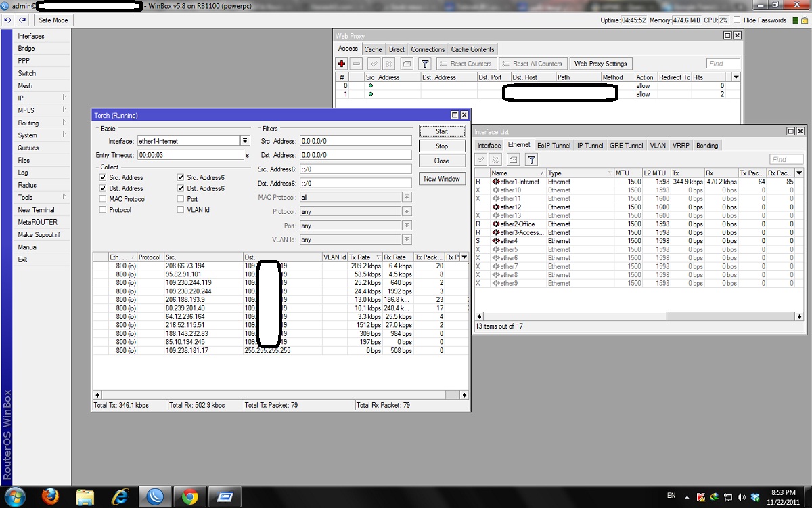
Task: Open the filter funnel in Web Proxy
Action: pyautogui.click(x=425, y=64)
